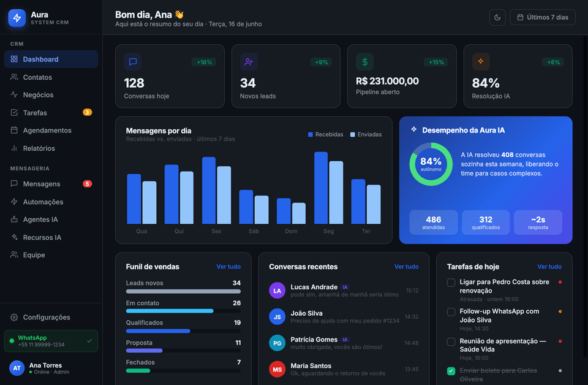Click the Aura IA sparkle icon
588x385 pixels.
click(413, 129)
